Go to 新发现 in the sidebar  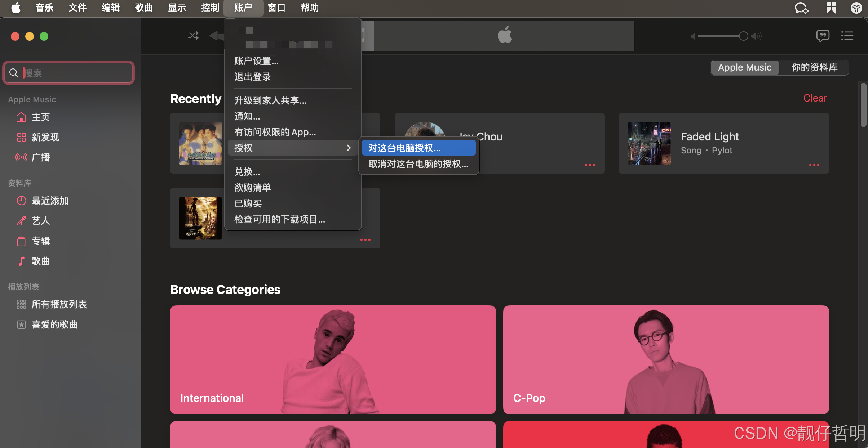(x=45, y=137)
